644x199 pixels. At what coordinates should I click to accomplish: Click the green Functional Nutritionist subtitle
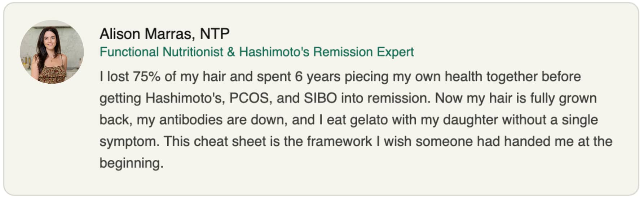tap(256, 52)
